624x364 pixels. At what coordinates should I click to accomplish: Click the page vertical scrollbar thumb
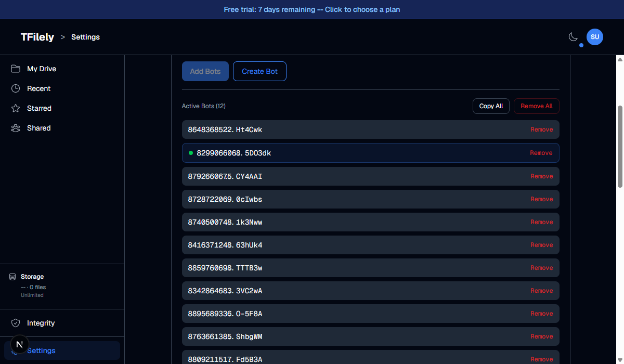(620, 147)
